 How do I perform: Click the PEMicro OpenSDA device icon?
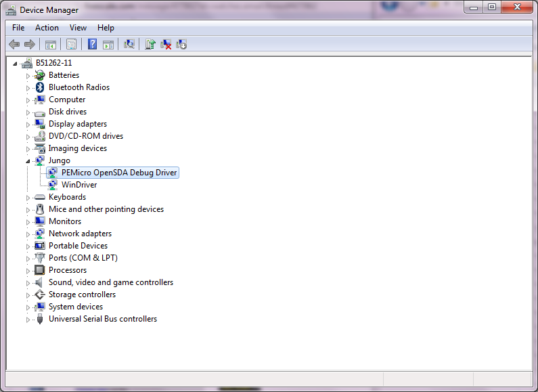point(53,173)
